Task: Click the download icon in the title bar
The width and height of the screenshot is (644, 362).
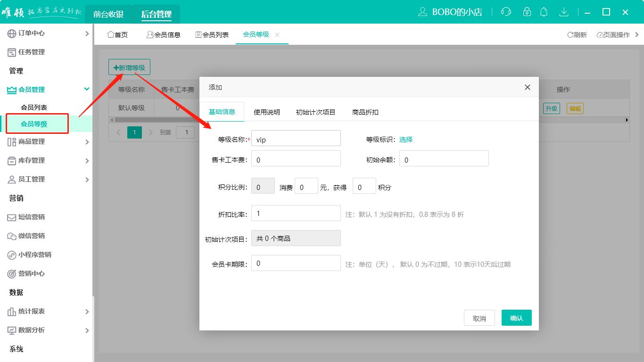Action: [x=563, y=12]
